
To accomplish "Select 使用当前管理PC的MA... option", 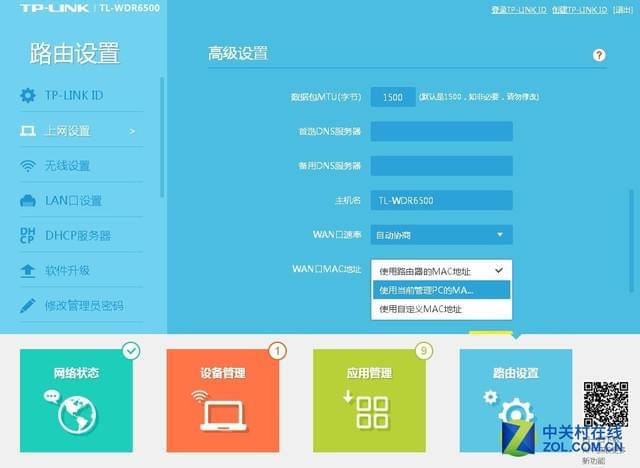I will [x=442, y=290].
